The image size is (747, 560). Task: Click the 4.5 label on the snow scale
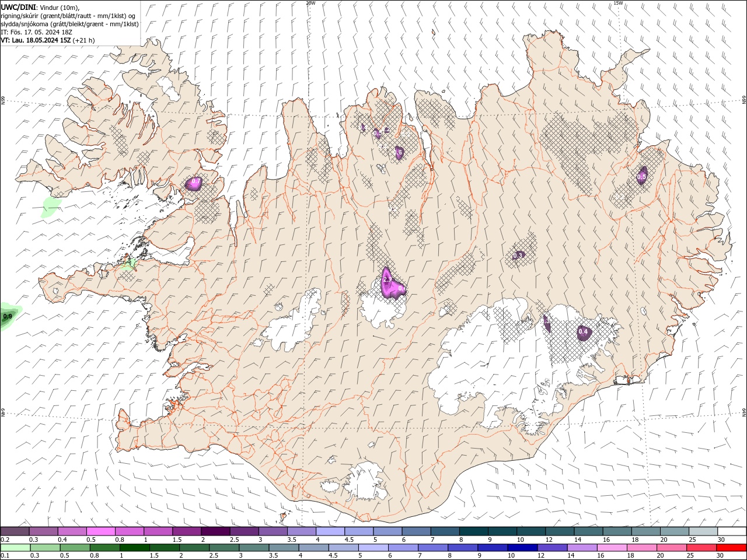point(349,540)
